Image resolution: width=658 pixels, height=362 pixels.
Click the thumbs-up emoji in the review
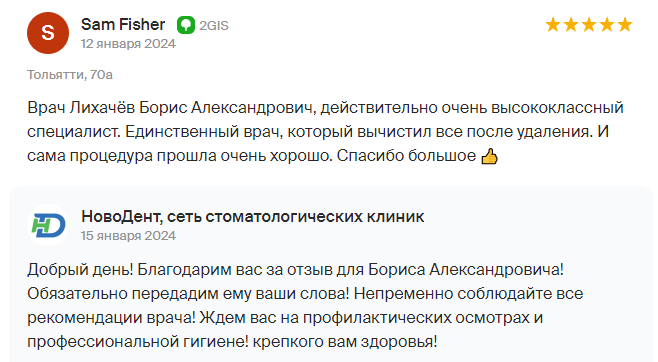click(489, 156)
